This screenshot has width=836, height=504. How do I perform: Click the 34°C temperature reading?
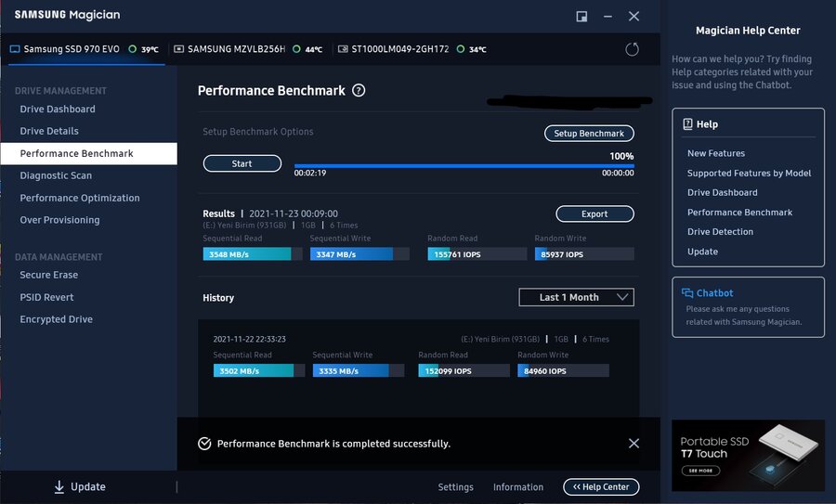pyautogui.click(x=477, y=49)
